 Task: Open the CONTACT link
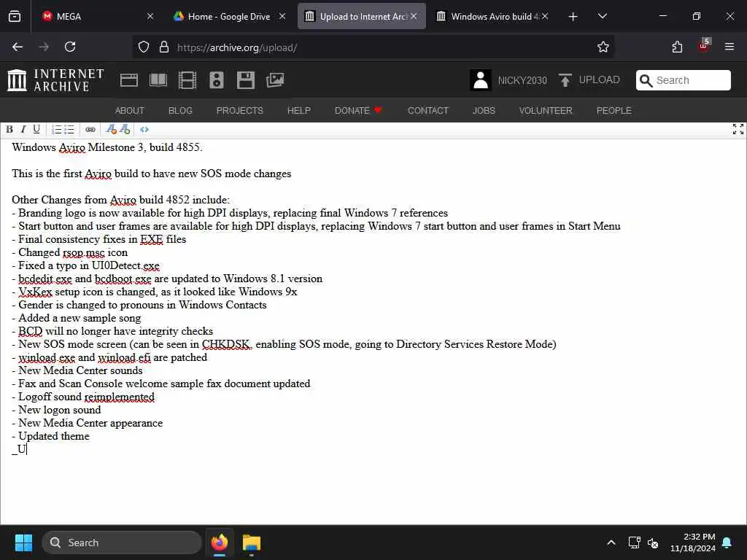428,111
